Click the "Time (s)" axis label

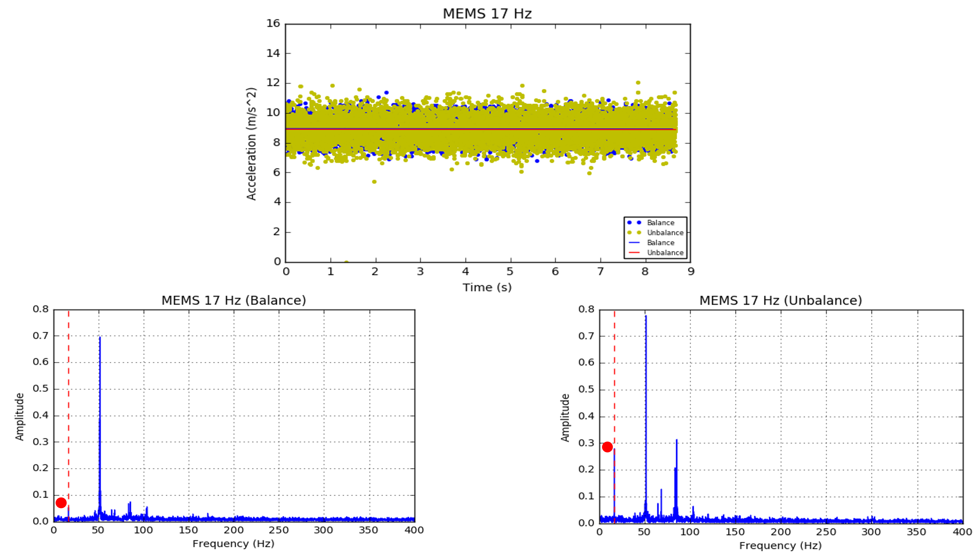487,287
